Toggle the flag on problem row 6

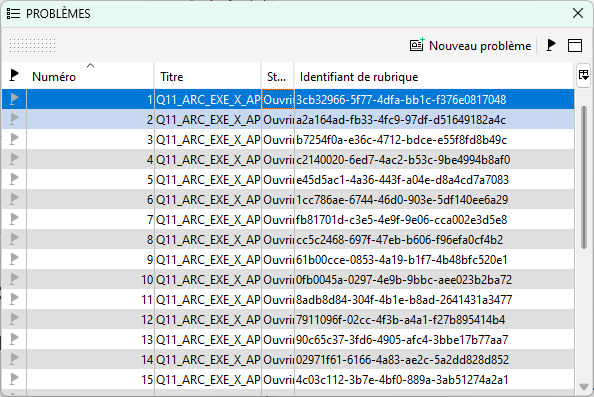pos(14,199)
